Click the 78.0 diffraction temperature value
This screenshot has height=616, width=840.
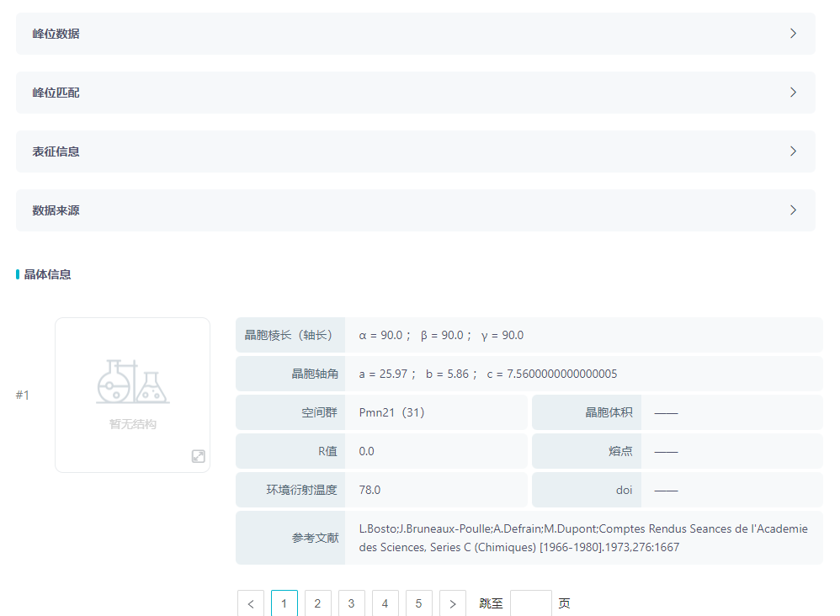click(369, 490)
